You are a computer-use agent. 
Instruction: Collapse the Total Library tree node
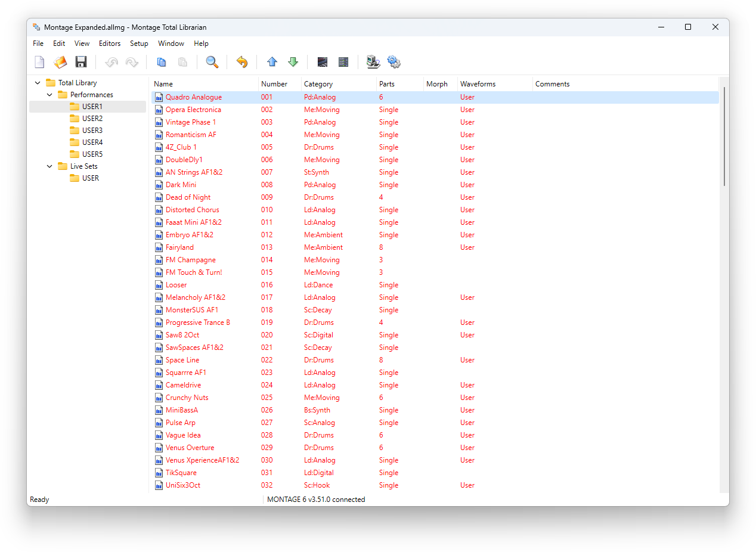(38, 83)
